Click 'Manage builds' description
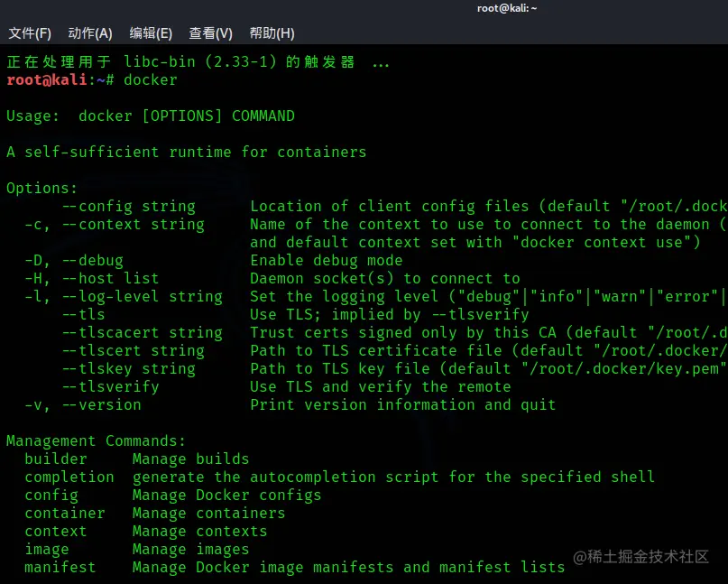This screenshot has width=728, height=584. tap(191, 459)
